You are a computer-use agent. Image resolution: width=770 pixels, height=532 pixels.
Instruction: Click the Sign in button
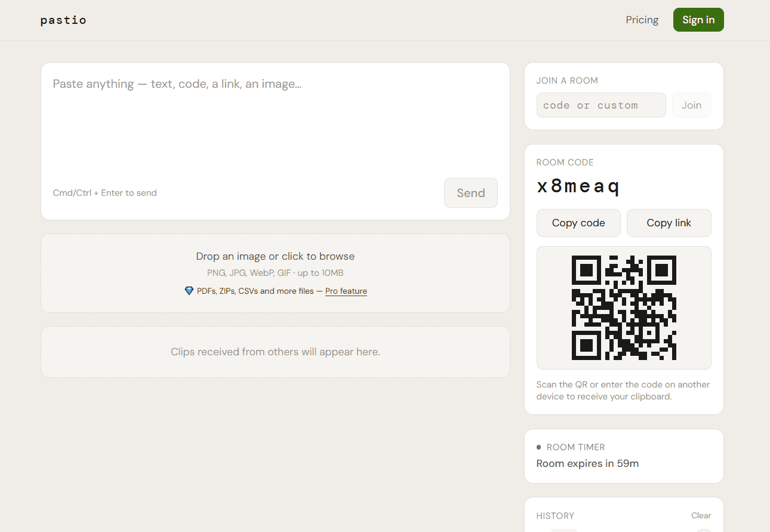tap(698, 20)
